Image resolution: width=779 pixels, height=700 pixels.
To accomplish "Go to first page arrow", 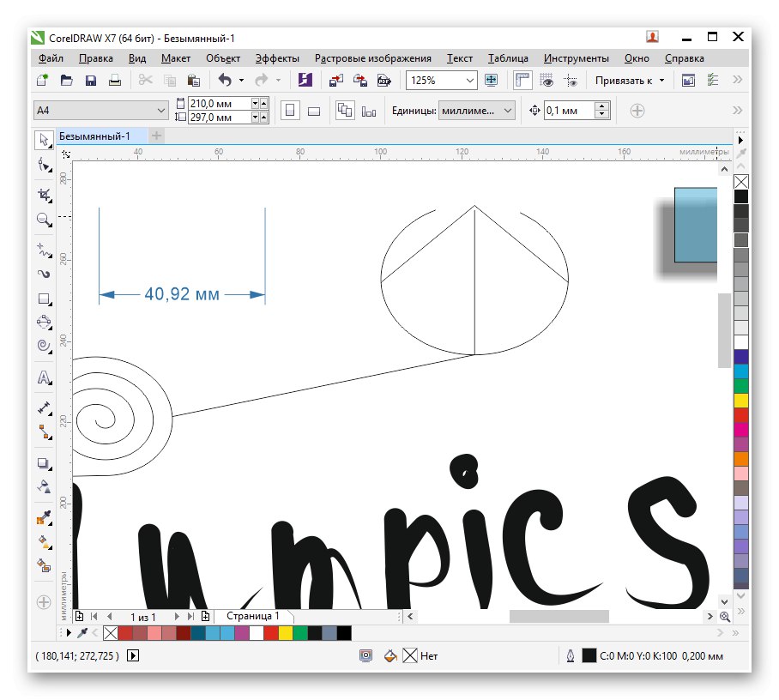I will [94, 617].
